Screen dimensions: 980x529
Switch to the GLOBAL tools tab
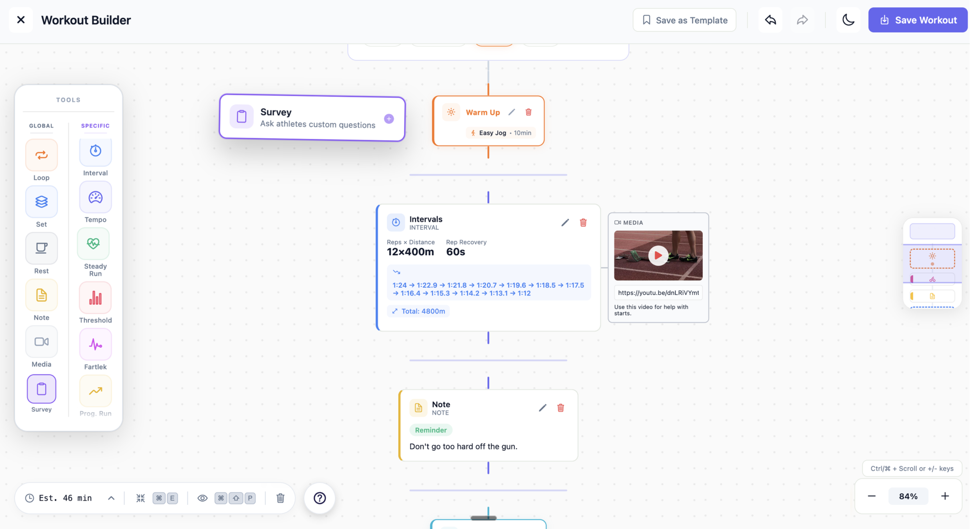tap(41, 126)
